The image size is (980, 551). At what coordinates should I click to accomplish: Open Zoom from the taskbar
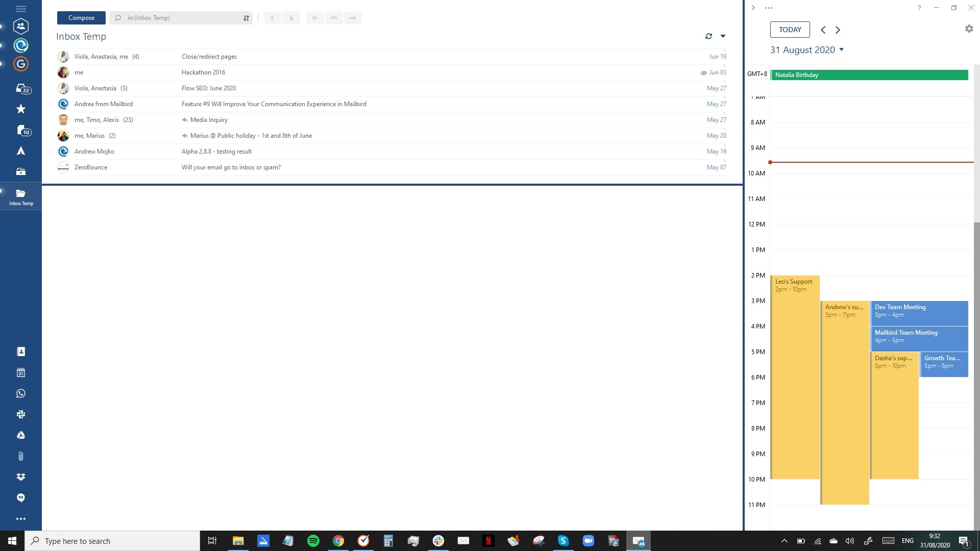click(589, 541)
